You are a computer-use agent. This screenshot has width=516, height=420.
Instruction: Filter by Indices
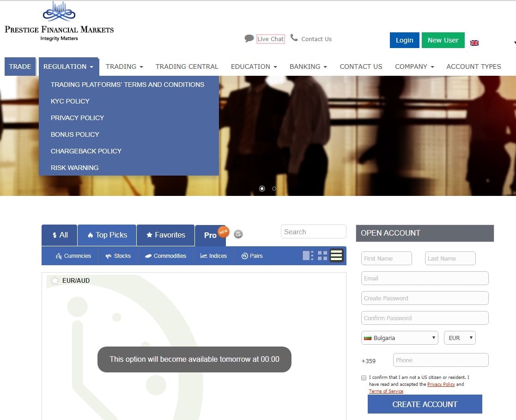(213, 256)
